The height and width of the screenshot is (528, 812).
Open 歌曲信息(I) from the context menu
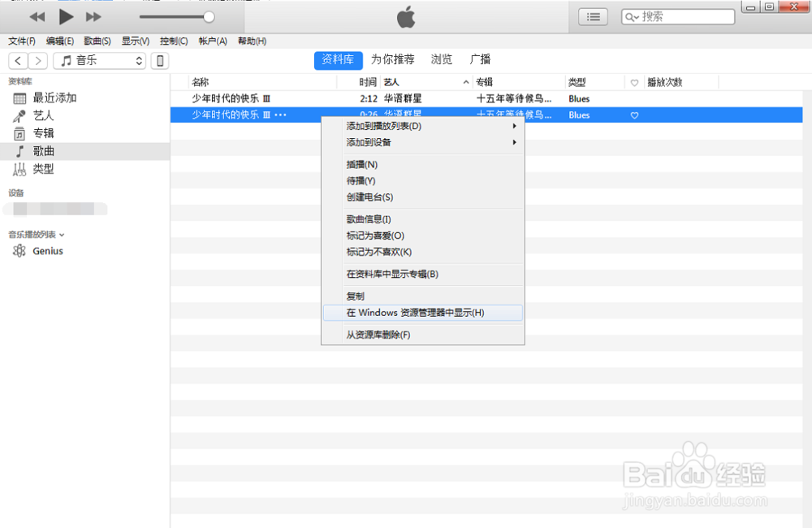pyautogui.click(x=423, y=219)
